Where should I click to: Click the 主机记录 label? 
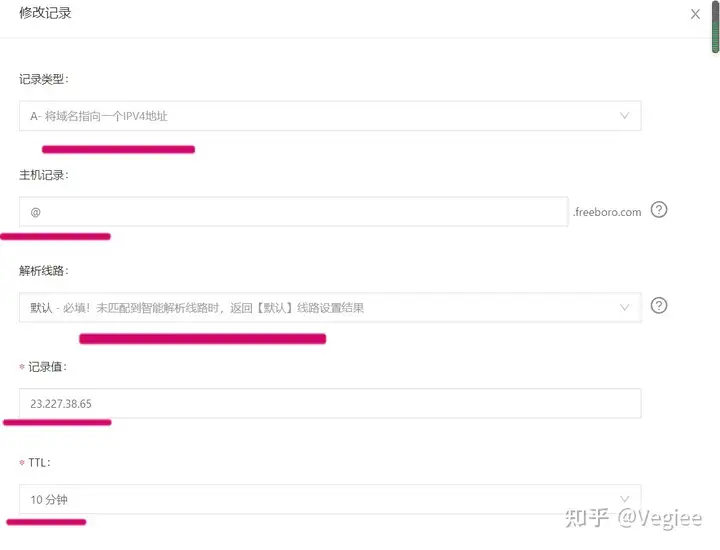point(44,175)
